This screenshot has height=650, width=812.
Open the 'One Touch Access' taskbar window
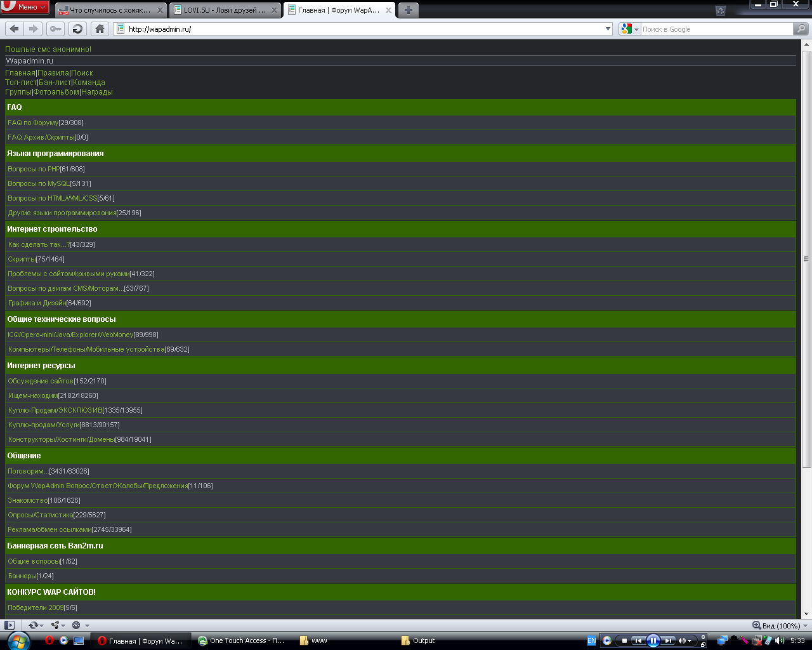(242, 640)
